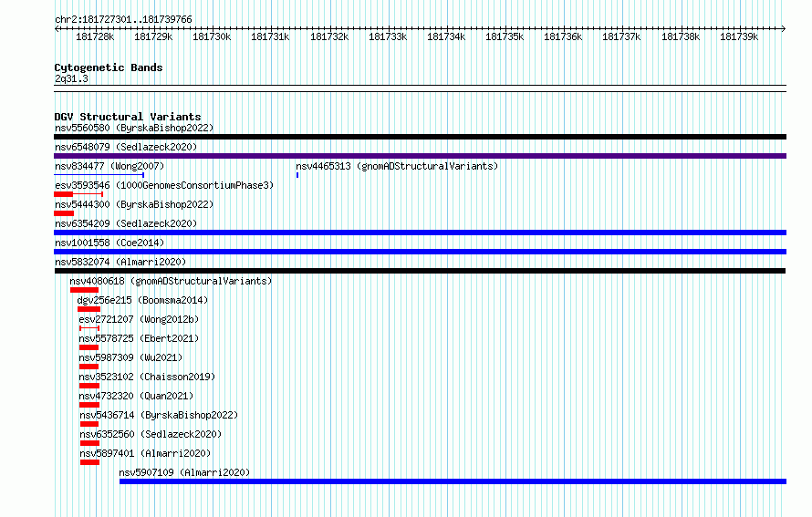Screen dimensions: 812x517
Task: Click the black nsv5832074 variant bar
Action: (x=420, y=271)
